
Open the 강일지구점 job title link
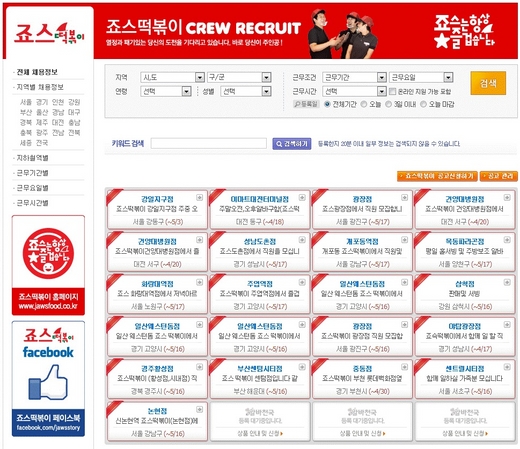[157, 199]
